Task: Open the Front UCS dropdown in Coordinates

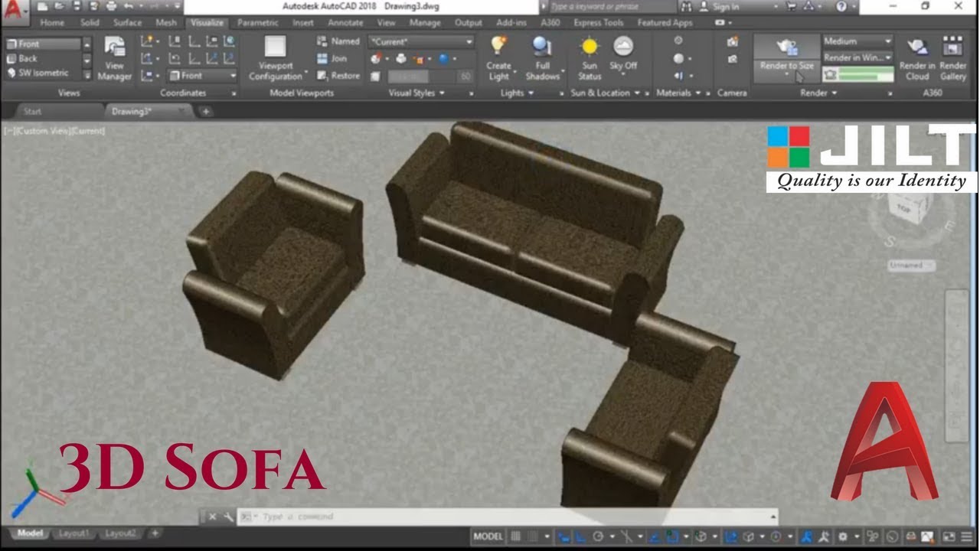Action: (203, 76)
